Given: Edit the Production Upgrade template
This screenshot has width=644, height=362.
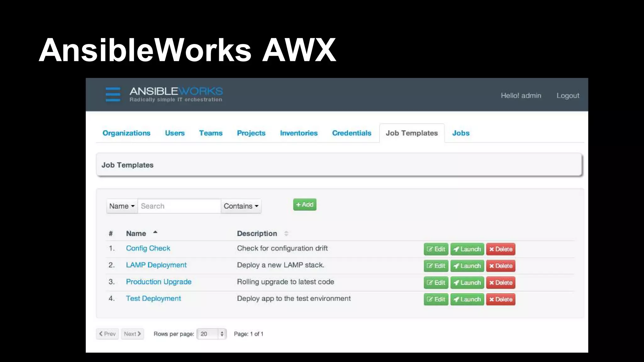Looking at the screenshot, I should (x=436, y=282).
